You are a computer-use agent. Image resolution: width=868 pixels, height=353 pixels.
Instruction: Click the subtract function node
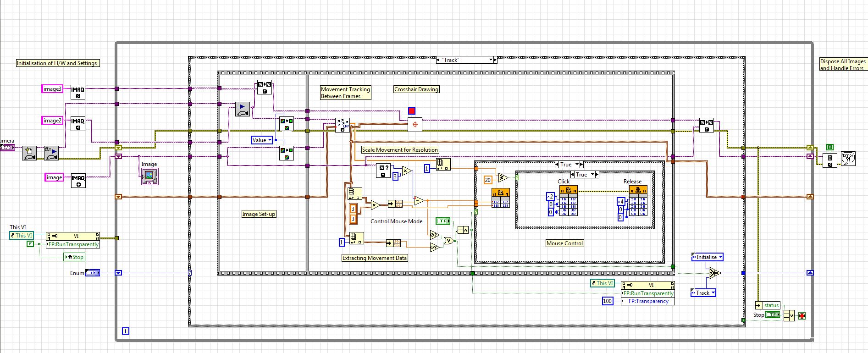point(419,200)
